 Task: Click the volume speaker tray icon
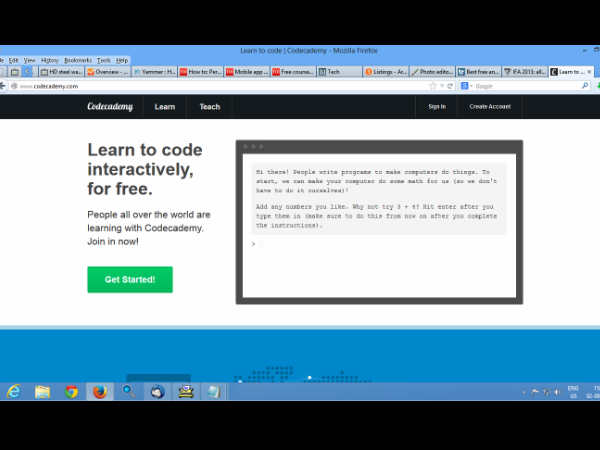(x=557, y=392)
